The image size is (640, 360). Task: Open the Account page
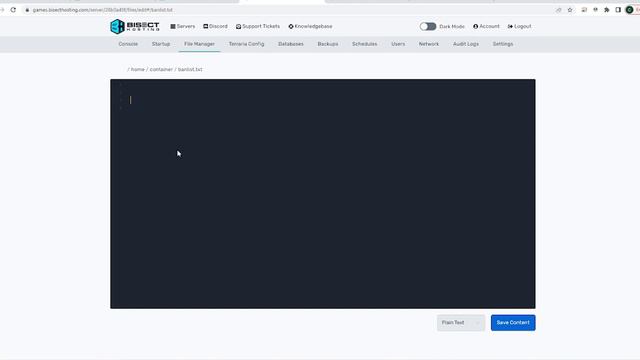point(486,27)
